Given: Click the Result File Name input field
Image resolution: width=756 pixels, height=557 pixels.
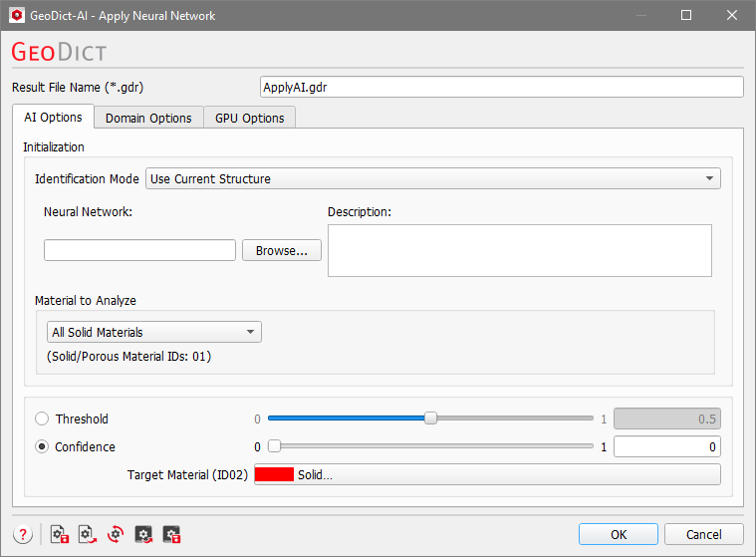Looking at the screenshot, I should click(501, 88).
